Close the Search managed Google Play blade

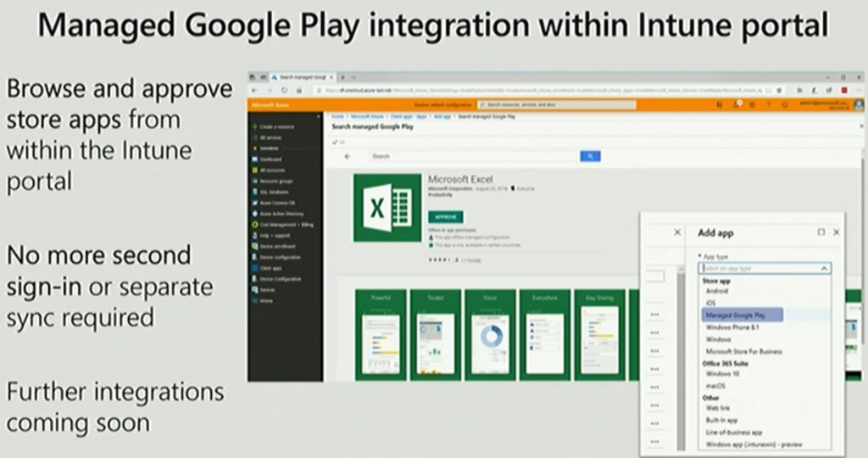pos(861,127)
